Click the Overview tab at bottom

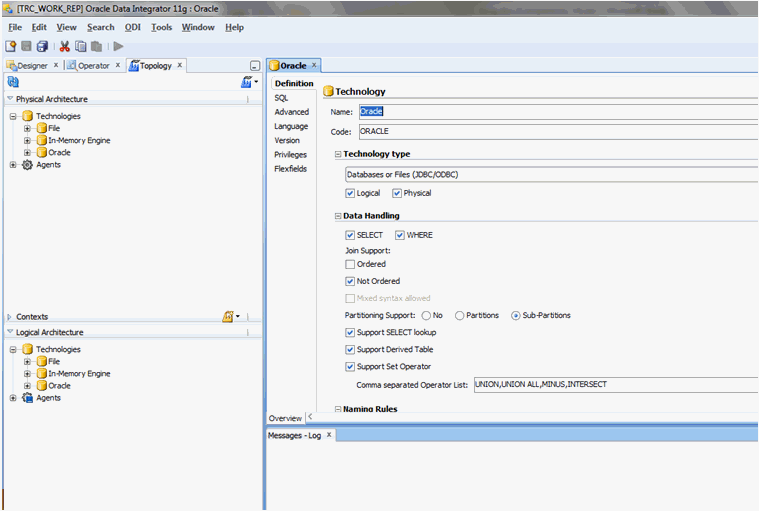tap(285, 418)
